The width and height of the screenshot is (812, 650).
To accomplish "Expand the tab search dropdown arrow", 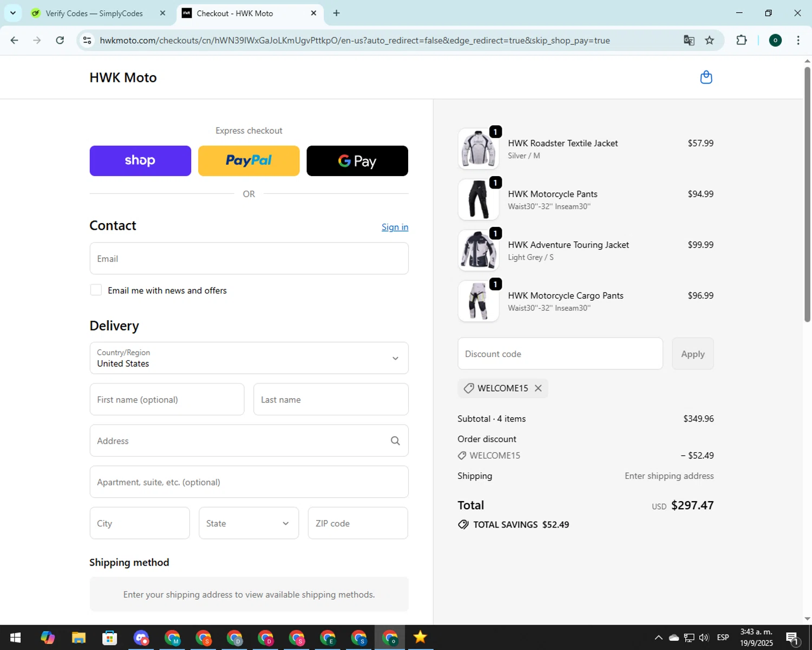I will pyautogui.click(x=13, y=13).
